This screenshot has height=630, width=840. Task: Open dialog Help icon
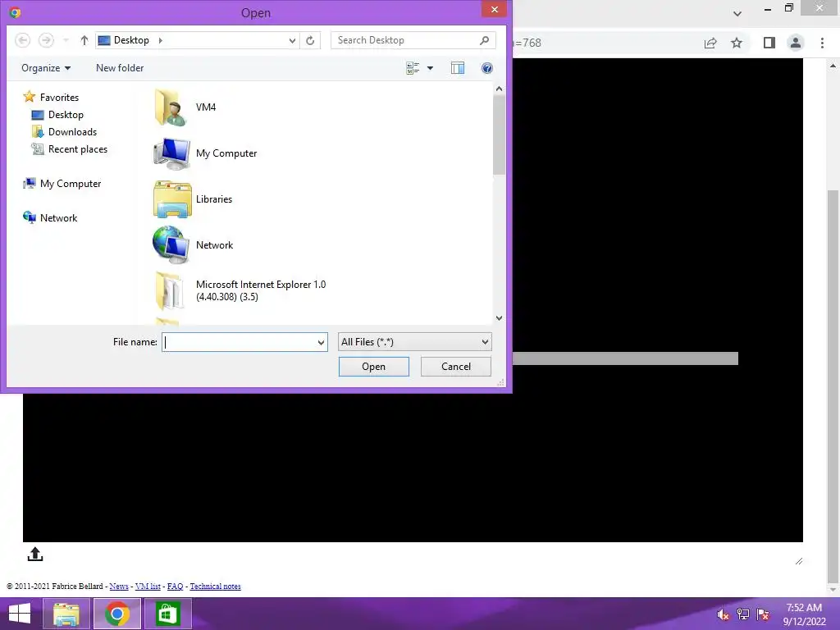point(487,68)
